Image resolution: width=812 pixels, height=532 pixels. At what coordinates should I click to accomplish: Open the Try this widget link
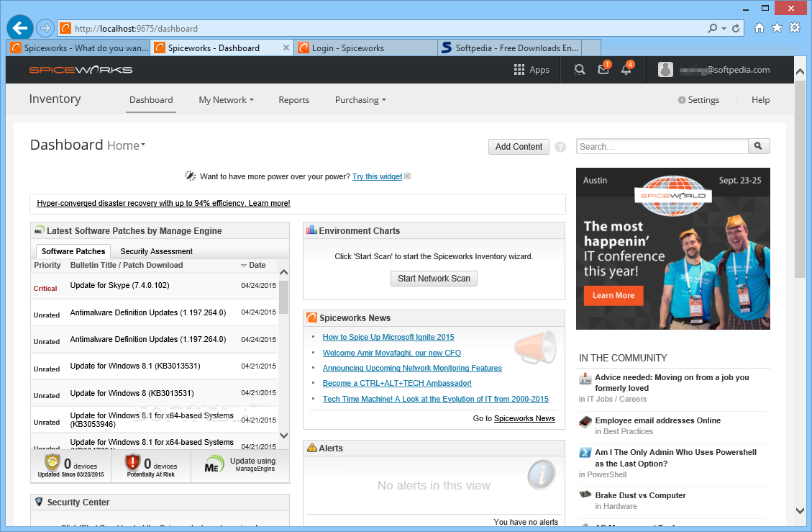point(377,176)
